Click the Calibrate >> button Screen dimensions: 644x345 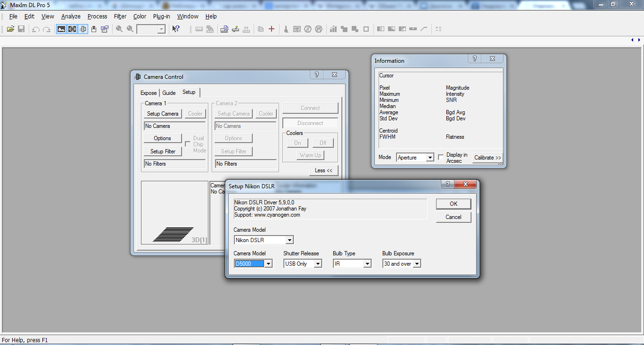click(x=487, y=158)
